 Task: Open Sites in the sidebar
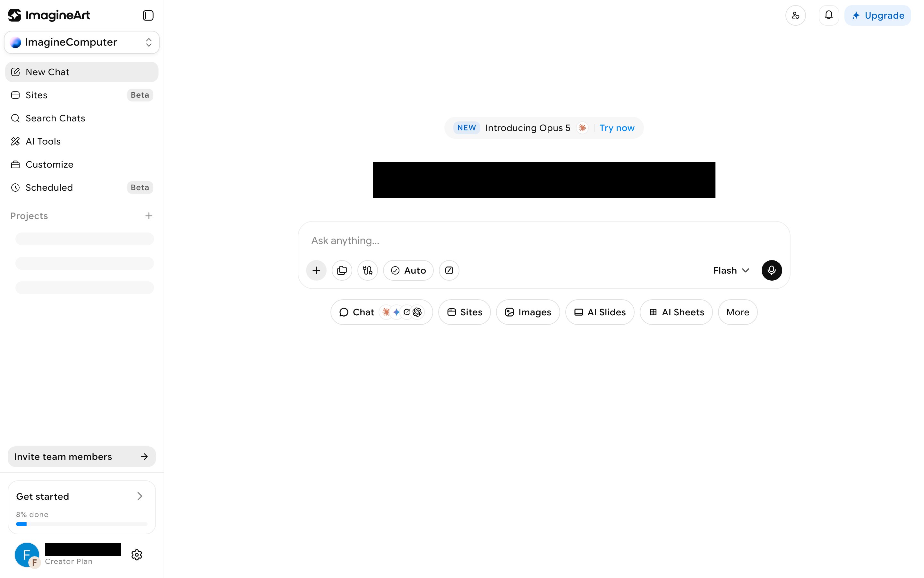pos(82,95)
